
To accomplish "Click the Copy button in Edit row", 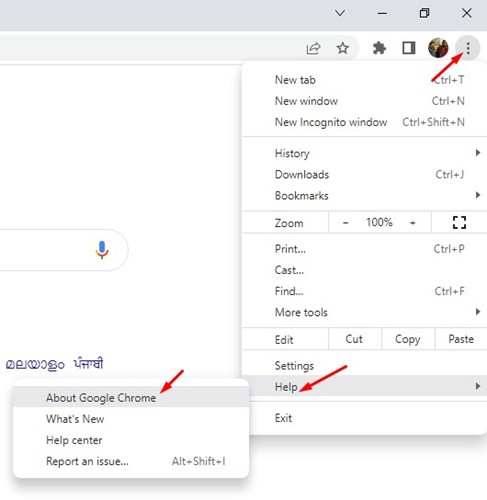I will 408,339.
